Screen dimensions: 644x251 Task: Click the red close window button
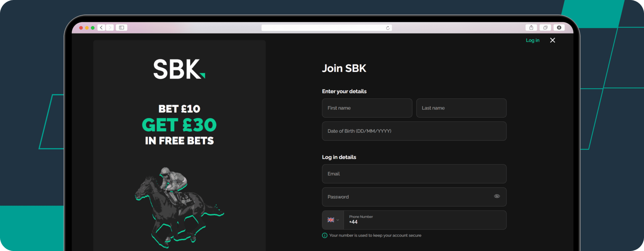tap(81, 28)
